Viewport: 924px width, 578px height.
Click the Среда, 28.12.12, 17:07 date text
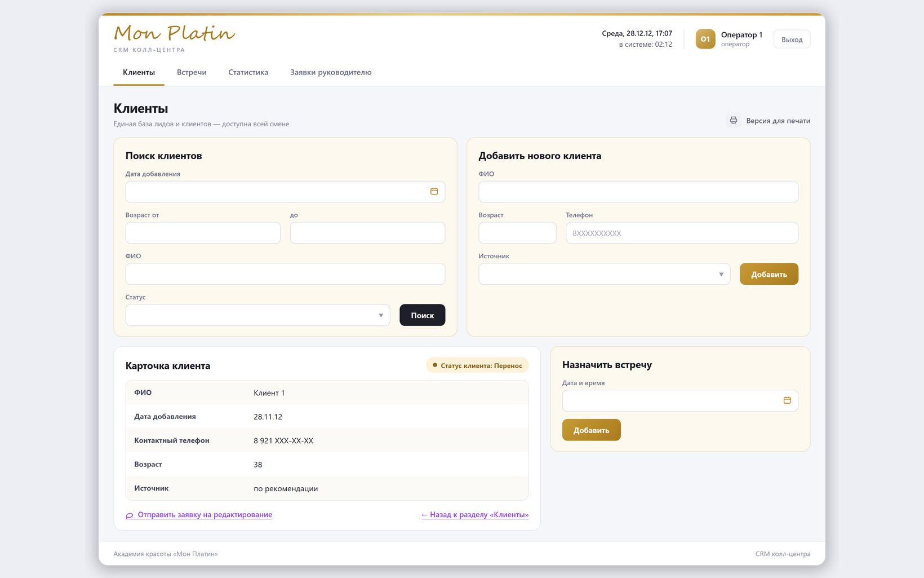click(x=637, y=33)
